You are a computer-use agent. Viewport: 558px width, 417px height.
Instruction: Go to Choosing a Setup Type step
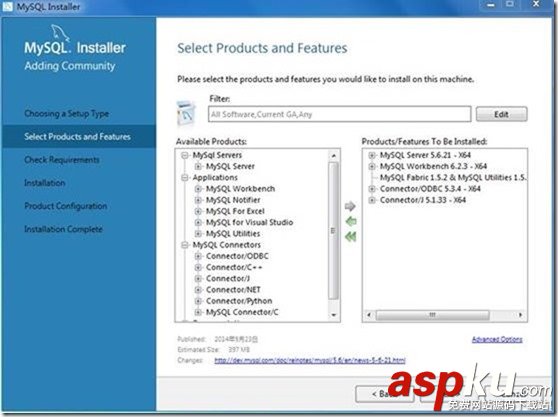coord(67,114)
